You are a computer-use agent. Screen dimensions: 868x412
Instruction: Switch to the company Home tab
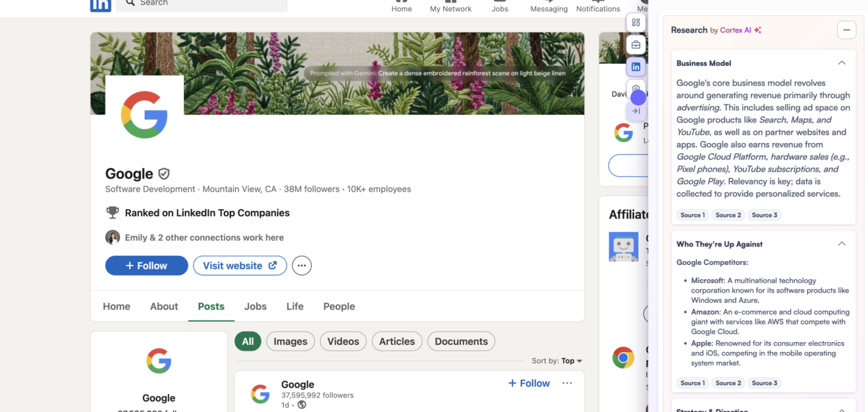117,307
